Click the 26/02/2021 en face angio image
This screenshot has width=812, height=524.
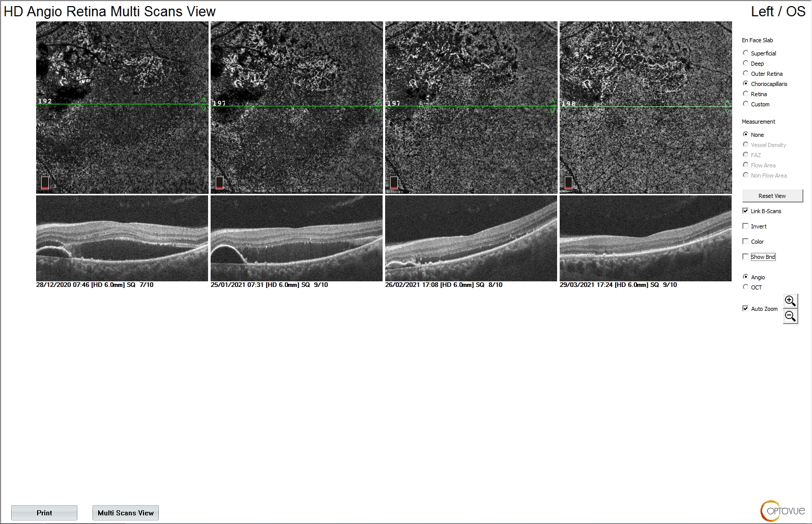(x=471, y=107)
